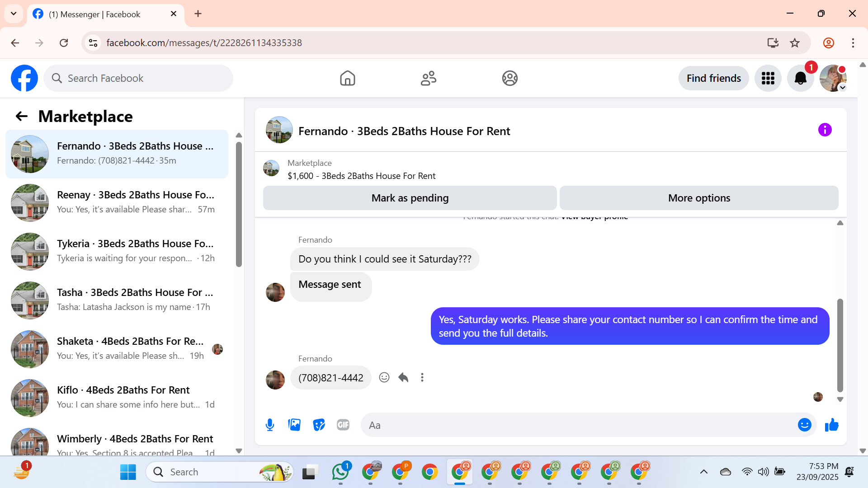Open the notifications bell
The image size is (868, 488).
click(801, 78)
